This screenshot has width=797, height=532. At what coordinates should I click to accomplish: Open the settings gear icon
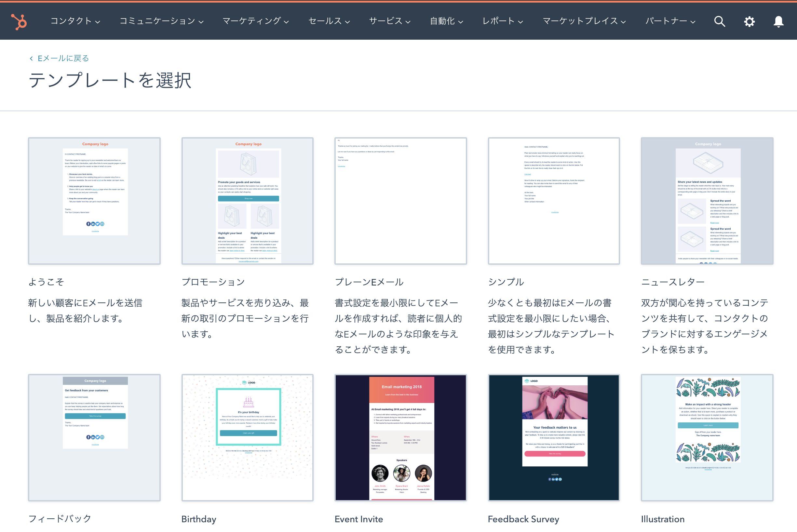(x=749, y=21)
